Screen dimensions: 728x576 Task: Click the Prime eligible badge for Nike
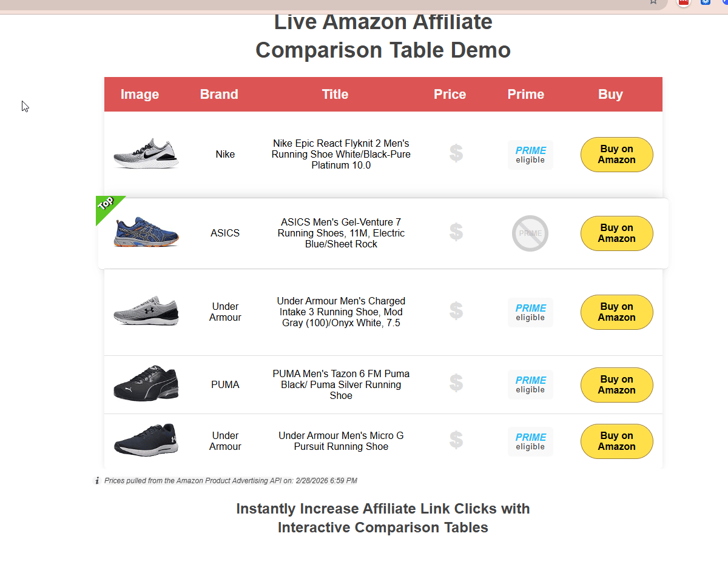point(530,155)
